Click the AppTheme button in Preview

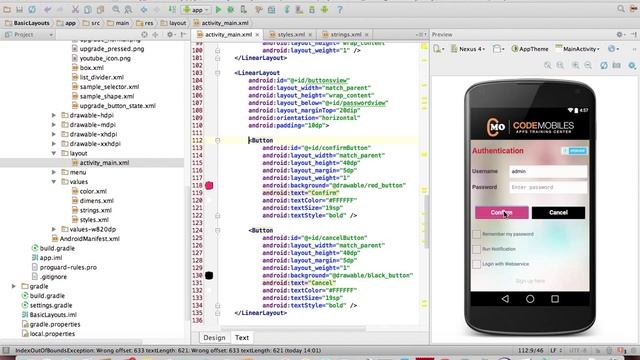click(x=530, y=49)
